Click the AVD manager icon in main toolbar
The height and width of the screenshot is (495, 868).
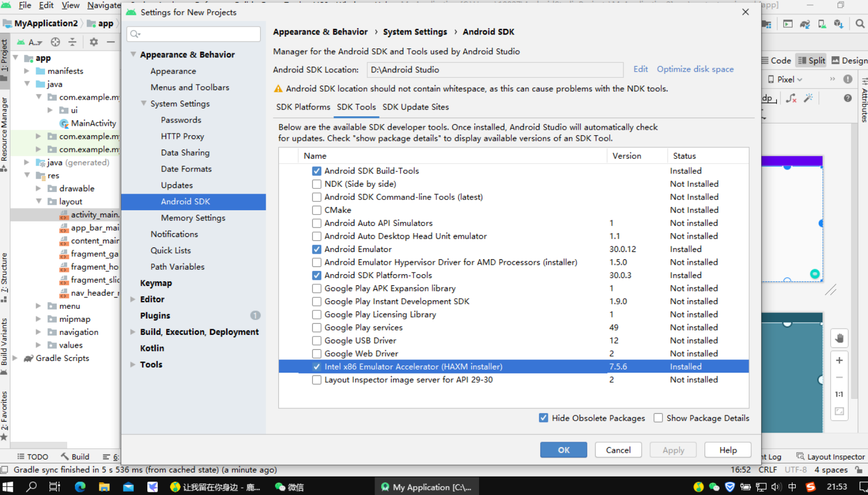(x=822, y=24)
